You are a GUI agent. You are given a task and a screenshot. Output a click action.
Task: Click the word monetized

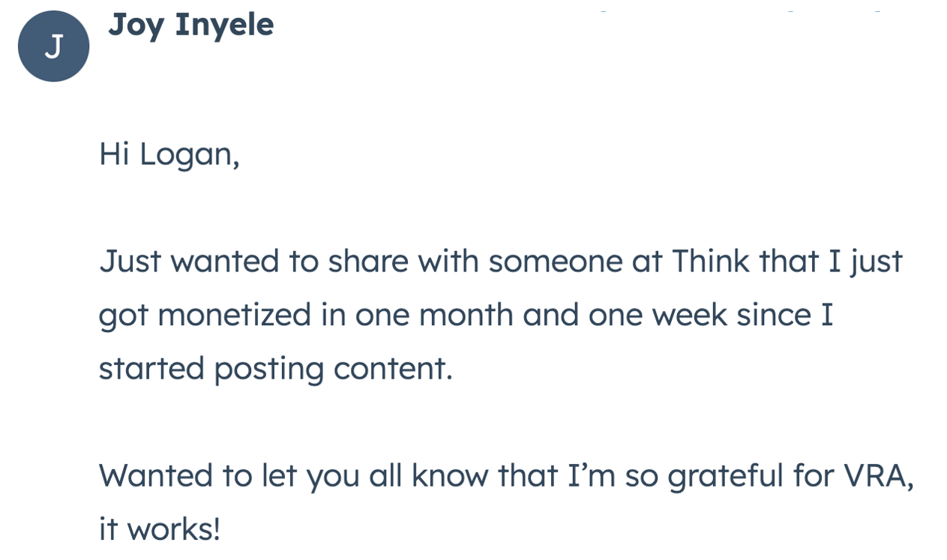click(234, 315)
